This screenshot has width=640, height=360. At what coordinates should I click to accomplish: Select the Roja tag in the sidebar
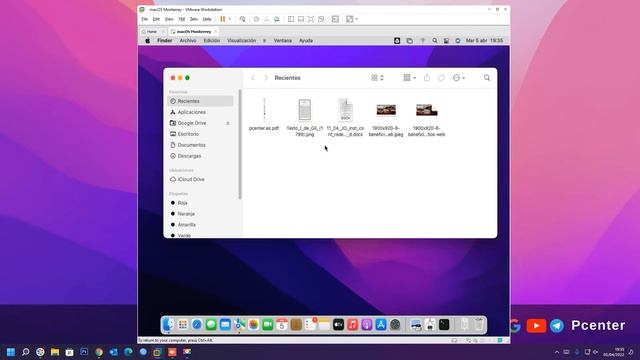click(x=200, y=202)
